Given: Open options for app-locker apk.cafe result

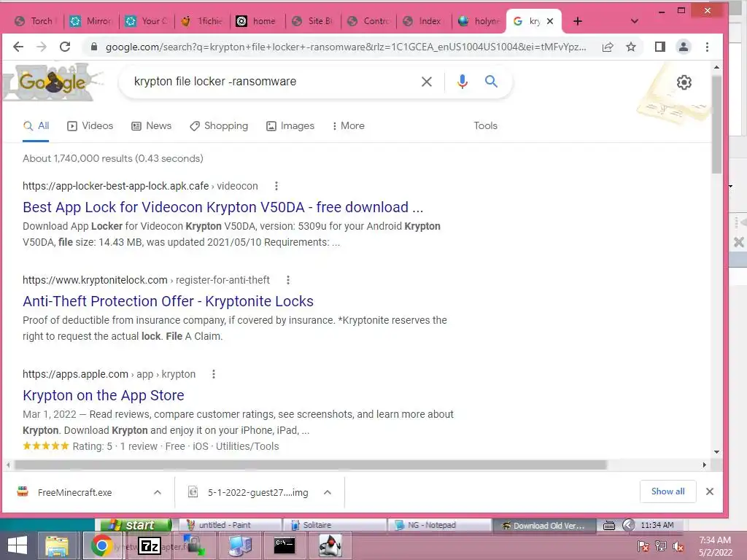Looking at the screenshot, I should click(x=276, y=186).
